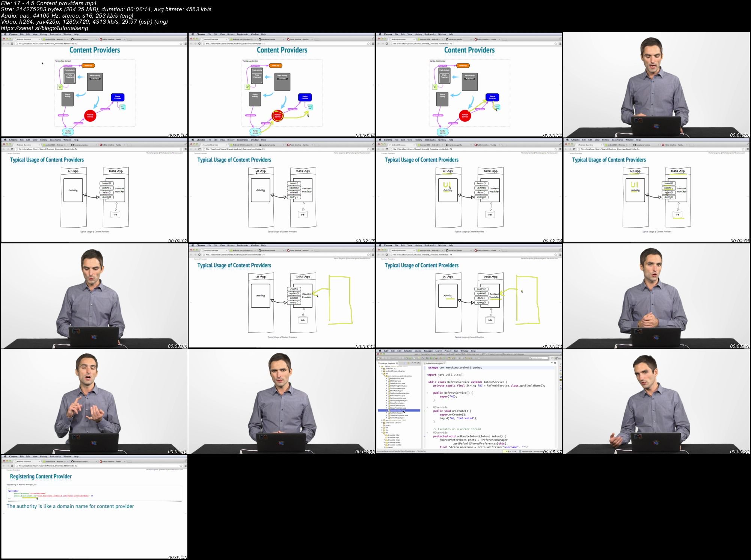The width and height of the screenshot is (751, 560).
Task: Open the 00:02:34 thumbnail with yellow UI annotation
Action: click(469, 190)
